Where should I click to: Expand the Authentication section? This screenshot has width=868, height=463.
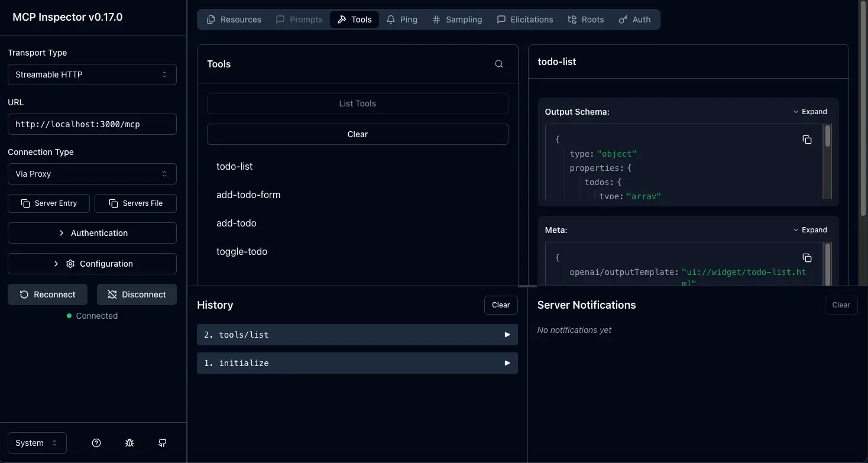(x=92, y=233)
